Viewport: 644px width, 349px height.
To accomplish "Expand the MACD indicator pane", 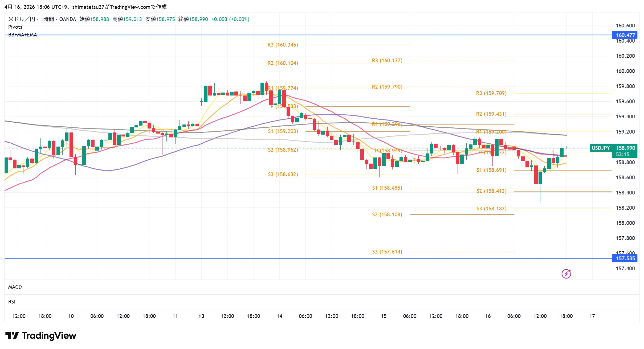I will pyautogui.click(x=15, y=287).
